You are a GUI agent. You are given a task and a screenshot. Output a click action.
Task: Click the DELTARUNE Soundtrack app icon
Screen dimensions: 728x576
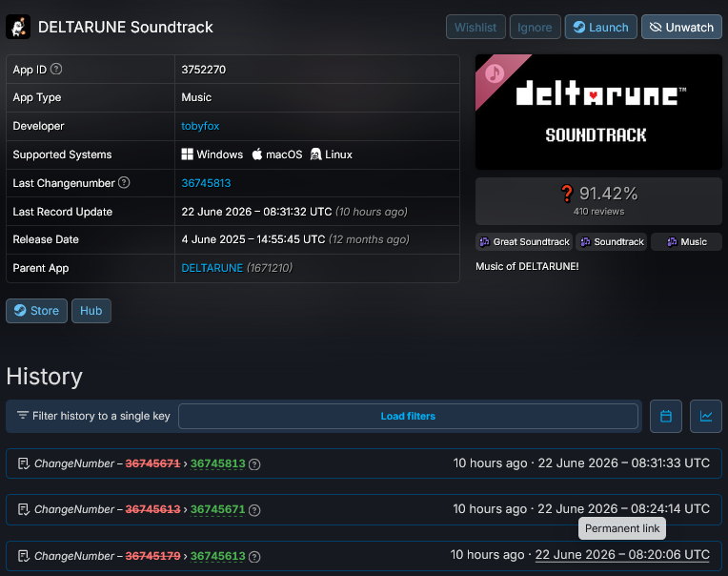tap(18, 27)
